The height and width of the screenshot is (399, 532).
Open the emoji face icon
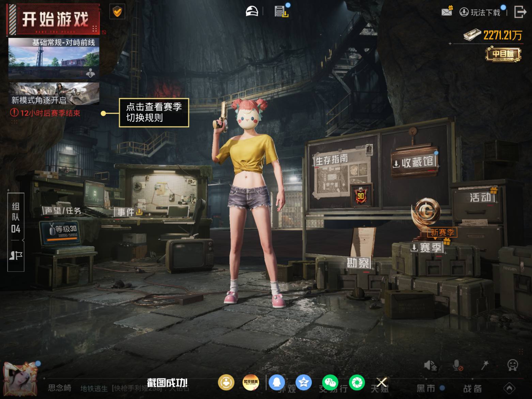513,365
